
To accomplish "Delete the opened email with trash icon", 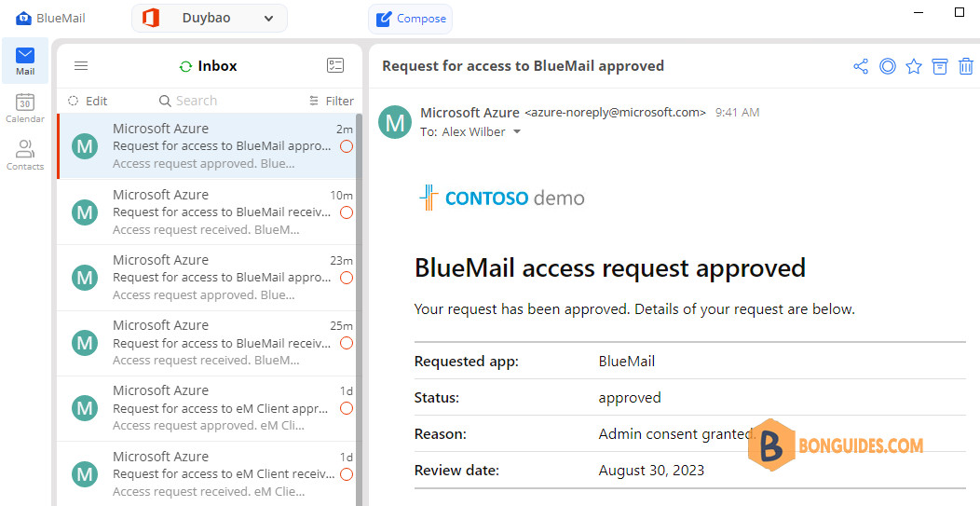I will [966, 66].
